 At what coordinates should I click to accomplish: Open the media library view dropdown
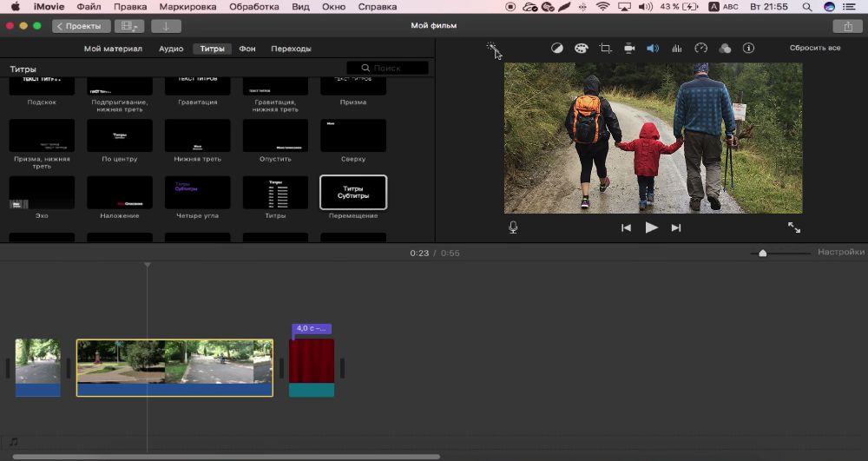[129, 26]
